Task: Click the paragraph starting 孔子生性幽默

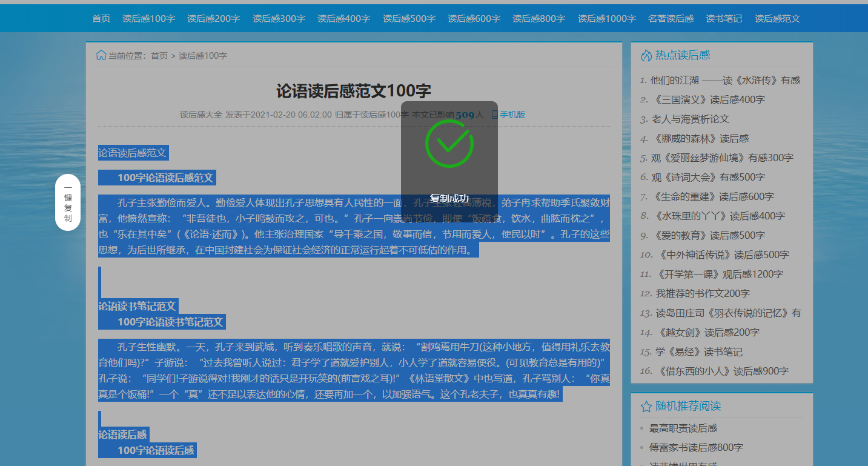Action: [354, 370]
